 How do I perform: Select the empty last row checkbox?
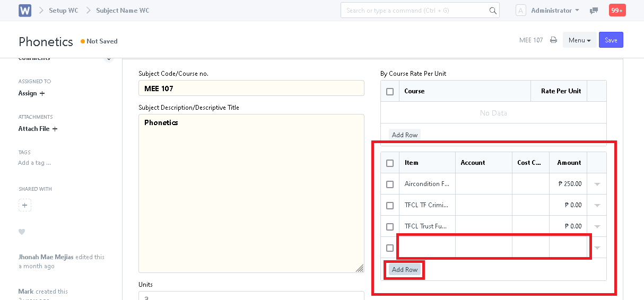(390, 248)
